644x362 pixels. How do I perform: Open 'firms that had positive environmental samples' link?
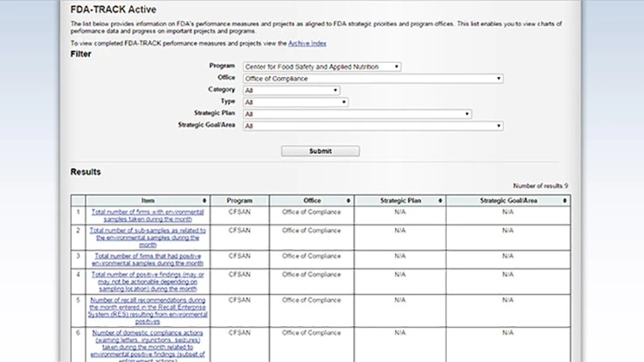tap(147, 260)
